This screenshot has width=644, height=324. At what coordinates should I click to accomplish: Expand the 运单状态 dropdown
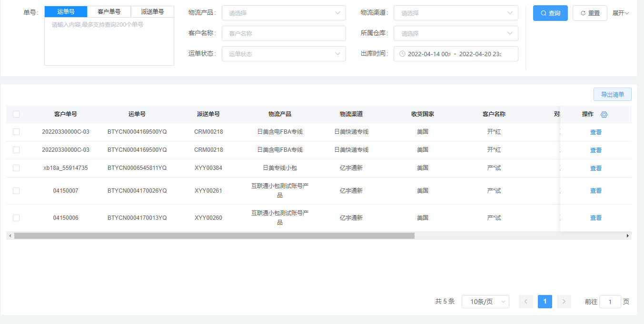point(284,54)
